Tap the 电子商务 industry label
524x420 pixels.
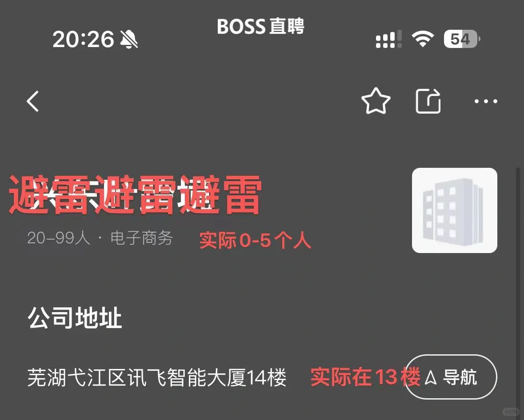pyautogui.click(x=141, y=238)
